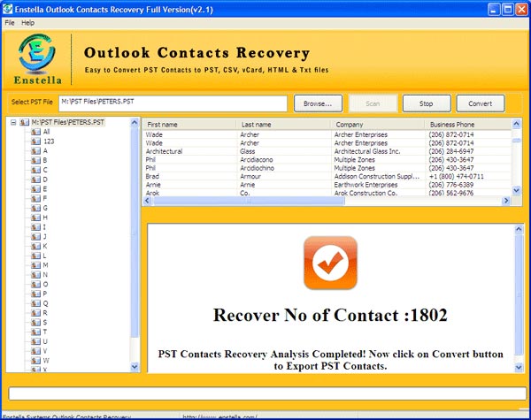Select the '123' contact group icon
The image size is (531, 420).
35,141
